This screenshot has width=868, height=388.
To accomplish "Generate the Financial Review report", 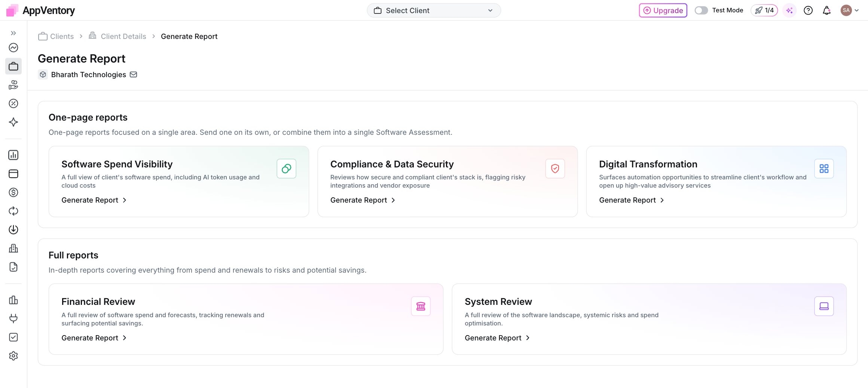I will tap(94, 338).
